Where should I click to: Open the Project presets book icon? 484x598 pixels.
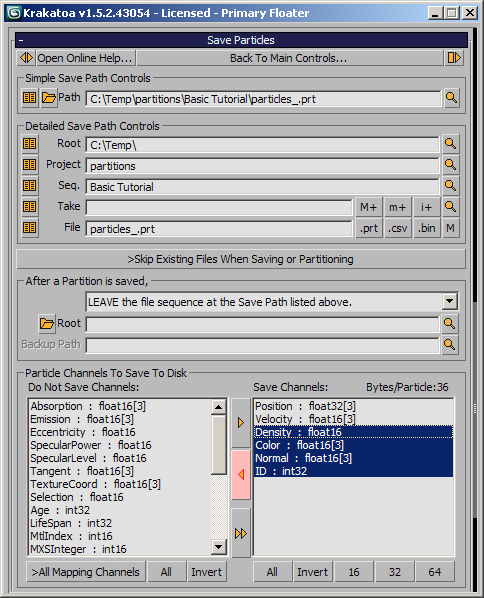[30, 165]
